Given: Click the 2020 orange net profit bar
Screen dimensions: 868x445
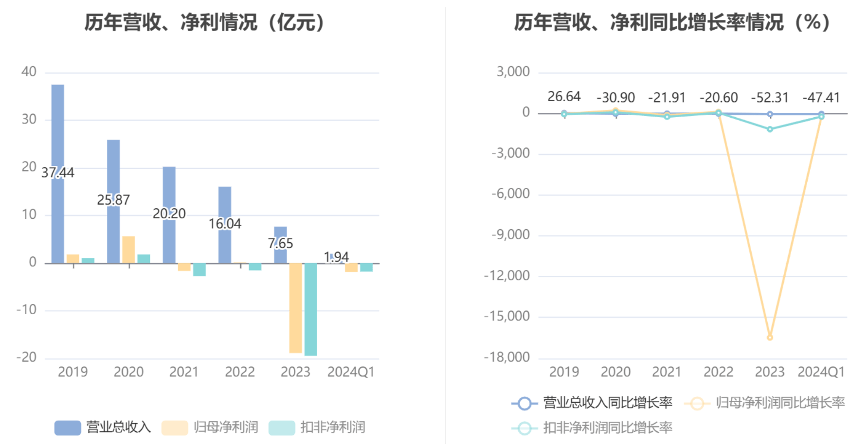Looking at the screenshot, I should (x=128, y=250).
